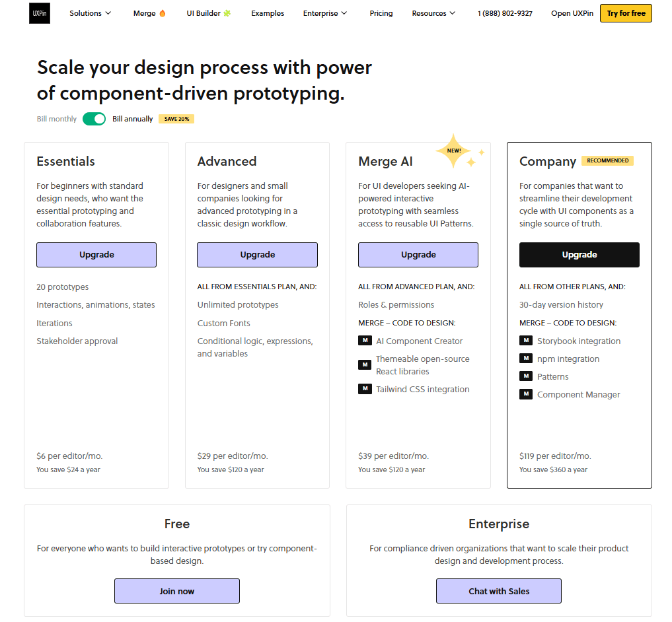Click the Try for free button
This screenshot has height=622, width=672.
(625, 13)
